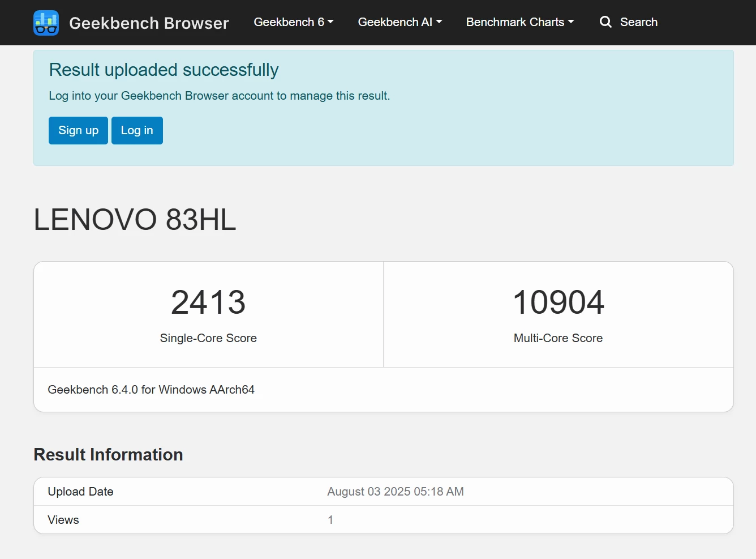Click the Log into your account message
The height and width of the screenshot is (559, 756).
(x=220, y=96)
